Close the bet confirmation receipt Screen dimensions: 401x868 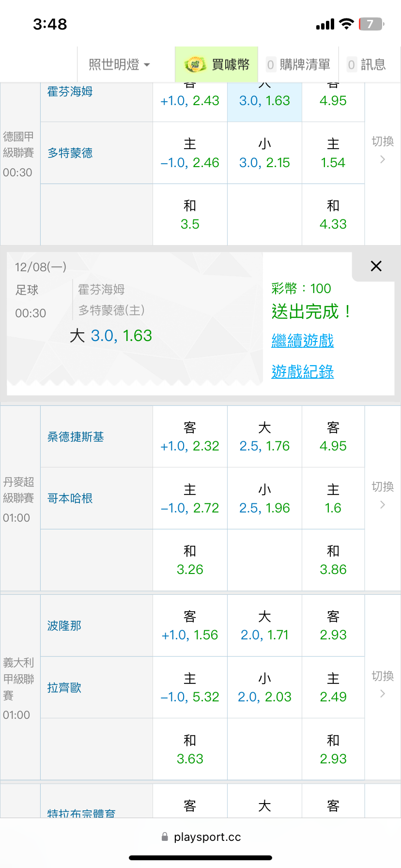pos(376,266)
